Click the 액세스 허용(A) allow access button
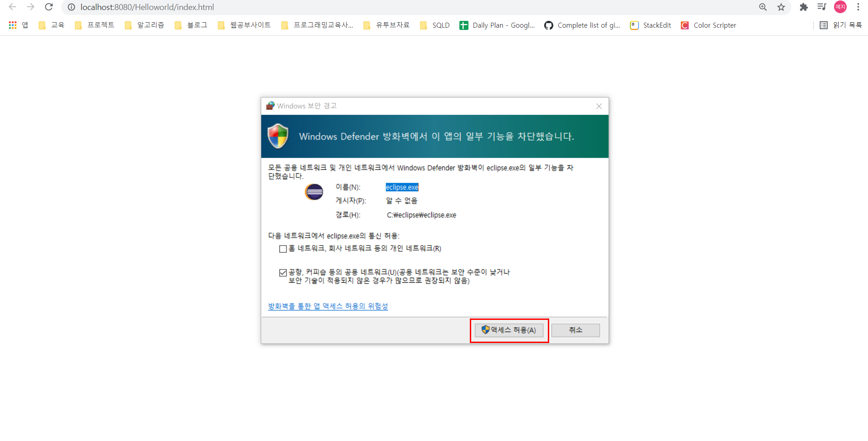 tap(509, 330)
